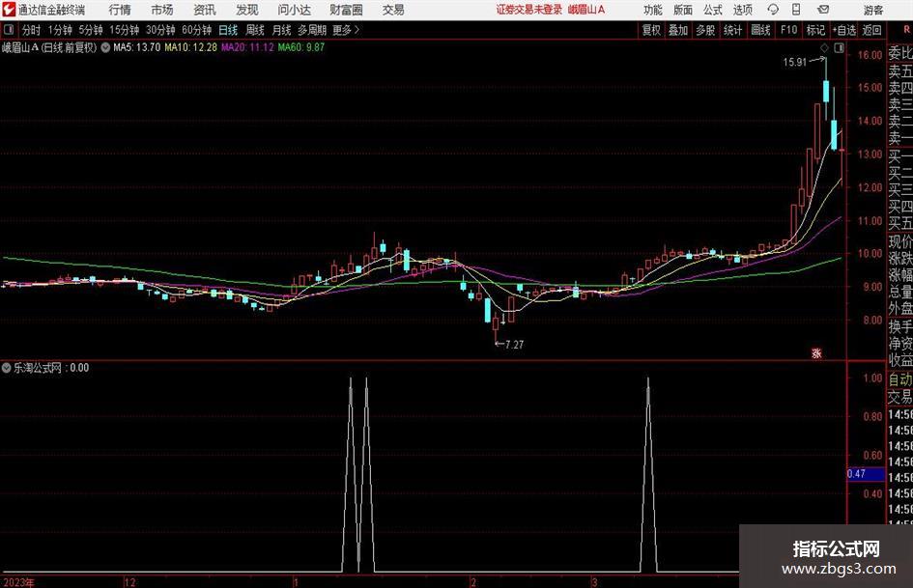Click 多股 multi-stock button
The image size is (913, 588).
click(705, 30)
